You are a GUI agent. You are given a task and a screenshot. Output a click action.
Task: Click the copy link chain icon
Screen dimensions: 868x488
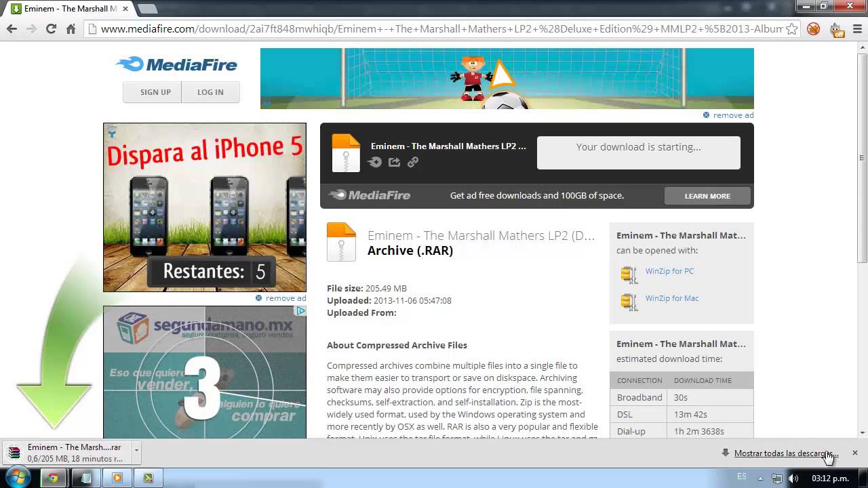click(x=413, y=162)
